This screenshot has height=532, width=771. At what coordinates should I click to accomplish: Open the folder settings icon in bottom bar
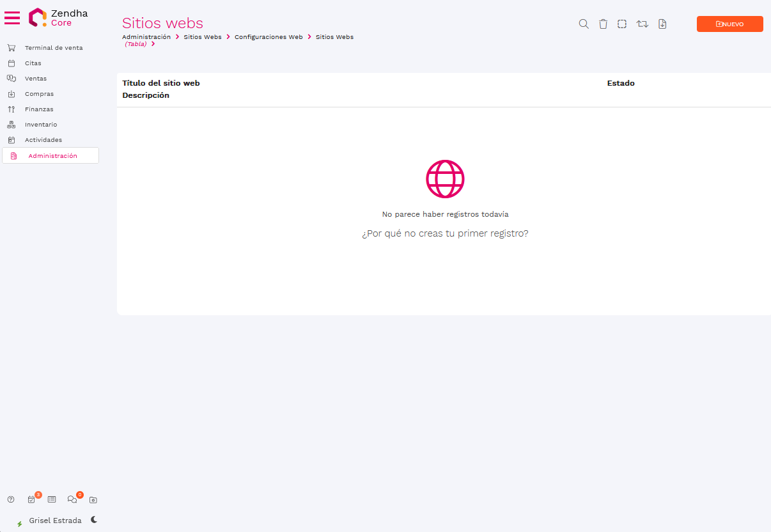(93, 499)
